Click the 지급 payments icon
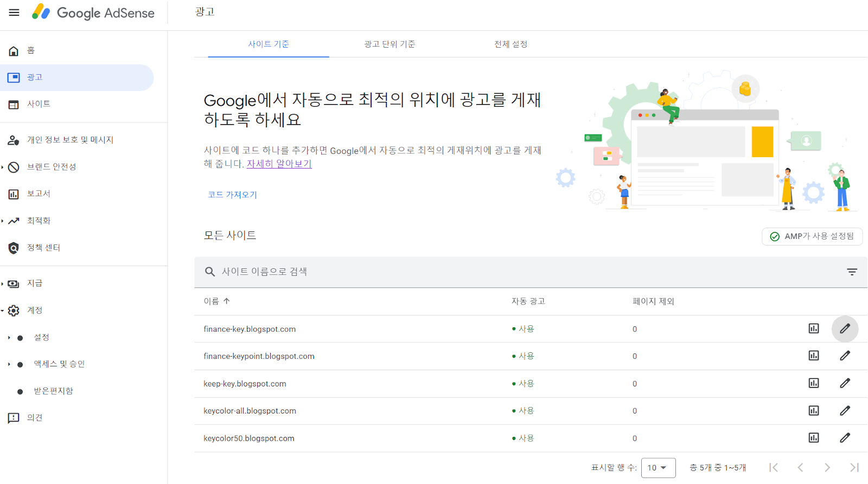This screenshot has width=868, height=484. [14, 284]
